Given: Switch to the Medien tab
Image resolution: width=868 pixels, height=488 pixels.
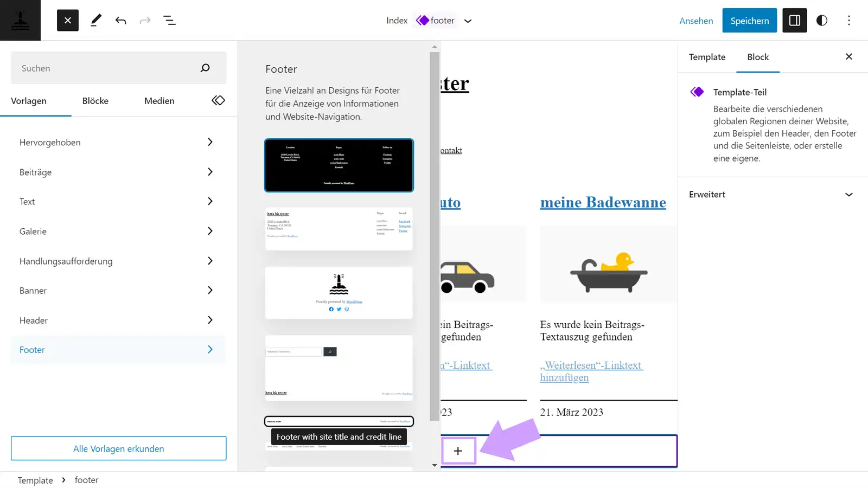Looking at the screenshot, I should point(159,101).
